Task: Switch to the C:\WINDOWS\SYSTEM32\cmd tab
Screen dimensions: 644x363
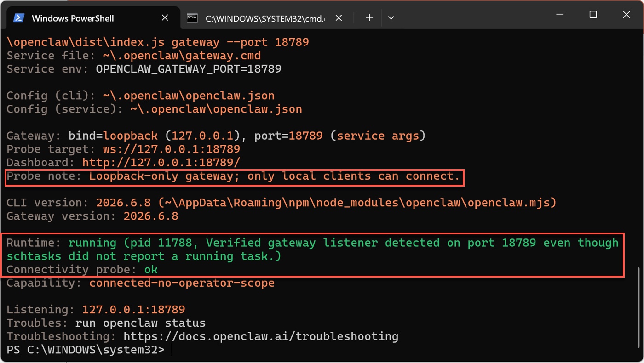Action: coord(265,18)
